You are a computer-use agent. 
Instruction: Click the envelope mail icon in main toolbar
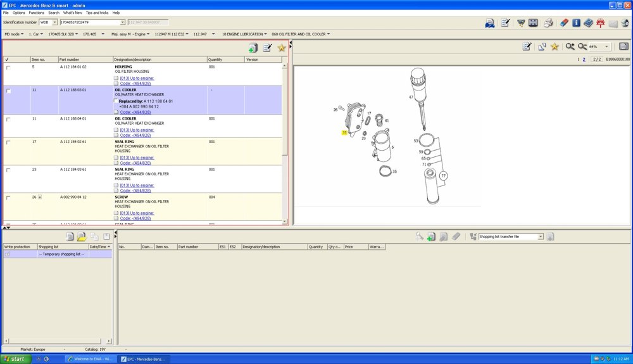[613, 23]
